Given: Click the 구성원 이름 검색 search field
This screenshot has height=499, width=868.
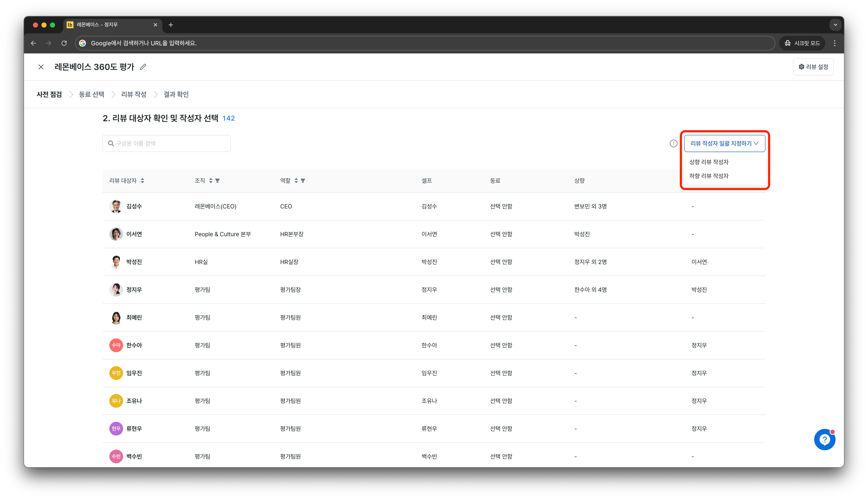Looking at the screenshot, I should 166,143.
